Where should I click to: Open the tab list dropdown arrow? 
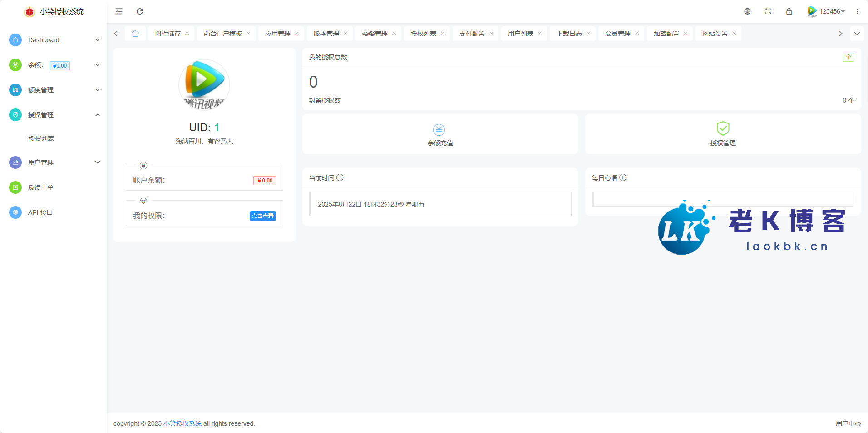857,34
